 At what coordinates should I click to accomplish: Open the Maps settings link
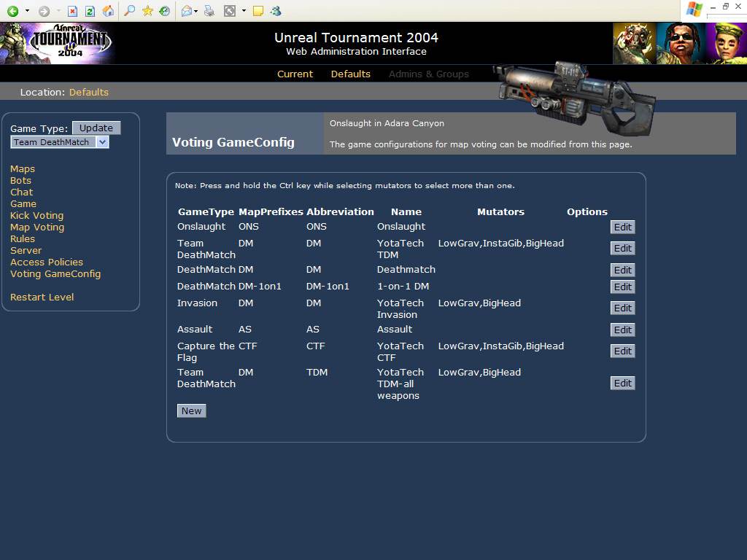(x=23, y=168)
